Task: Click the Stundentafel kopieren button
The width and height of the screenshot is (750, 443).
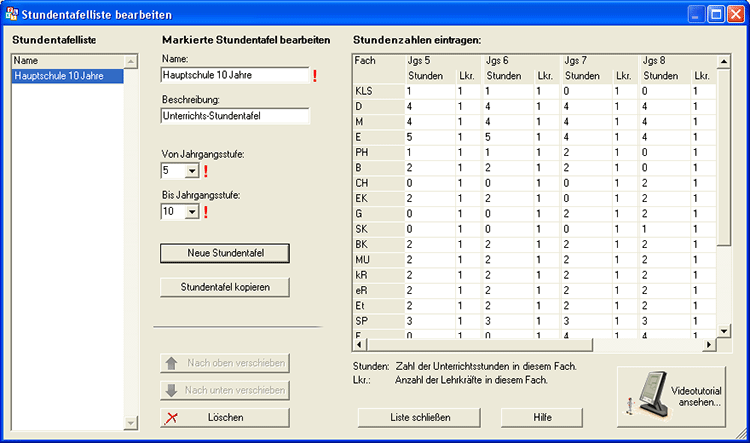Action: click(x=224, y=287)
